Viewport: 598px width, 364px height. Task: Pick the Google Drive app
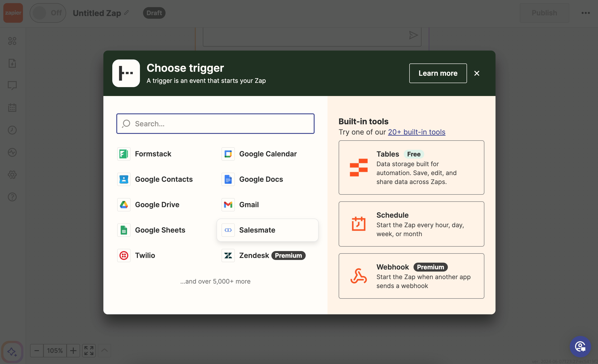click(x=157, y=204)
